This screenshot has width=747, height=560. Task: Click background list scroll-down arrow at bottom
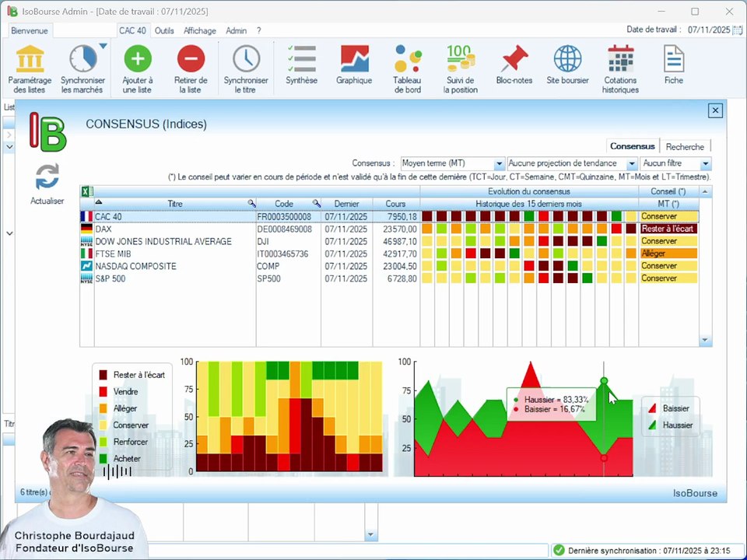click(370, 535)
